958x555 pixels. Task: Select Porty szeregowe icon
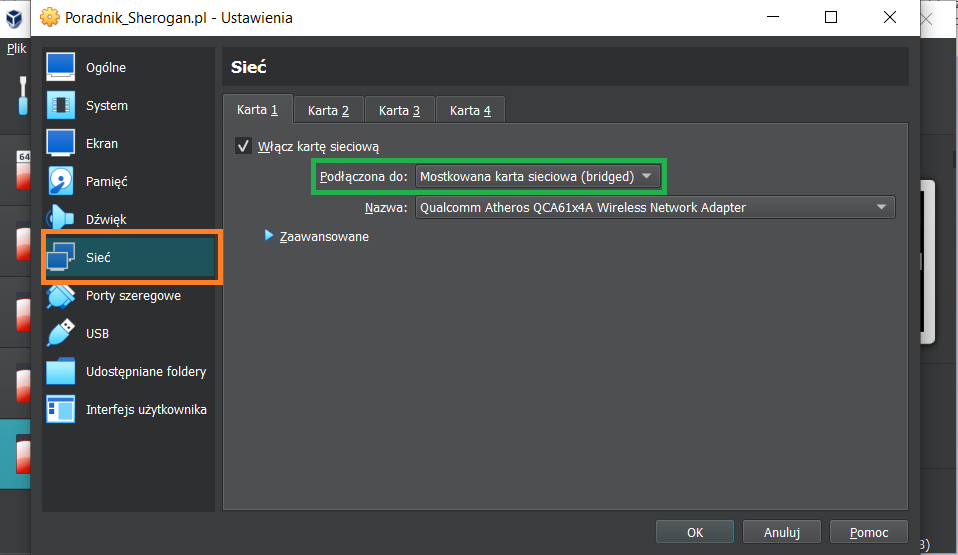tap(61, 296)
